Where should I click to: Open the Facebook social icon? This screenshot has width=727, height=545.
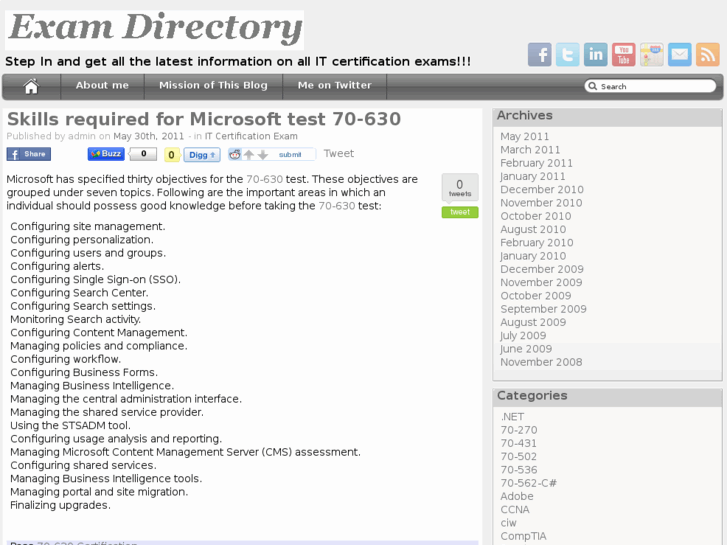click(540, 55)
